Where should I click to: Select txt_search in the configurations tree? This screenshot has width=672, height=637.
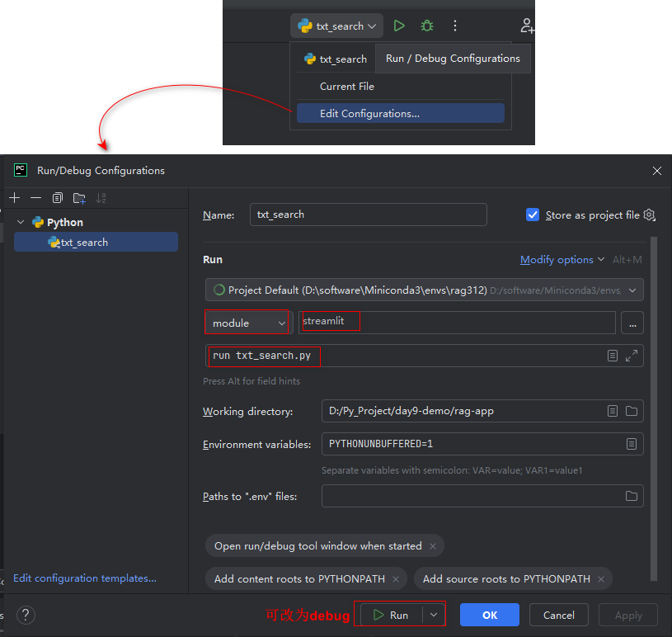[96, 242]
